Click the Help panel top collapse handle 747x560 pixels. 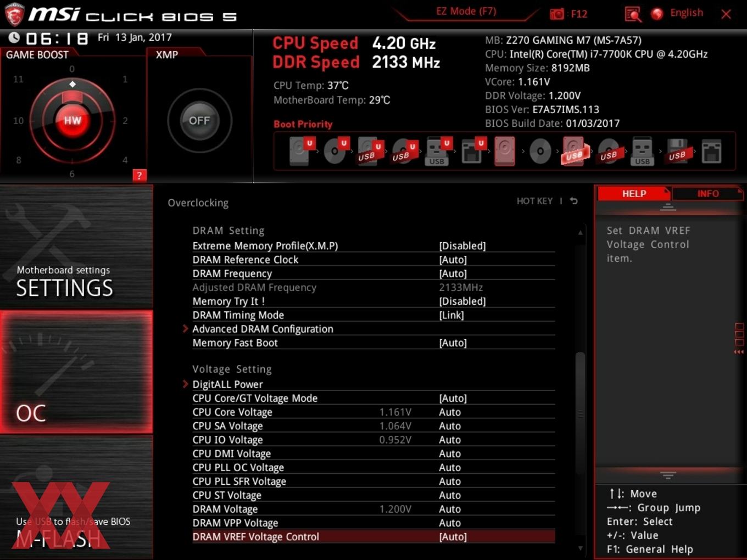click(668, 208)
